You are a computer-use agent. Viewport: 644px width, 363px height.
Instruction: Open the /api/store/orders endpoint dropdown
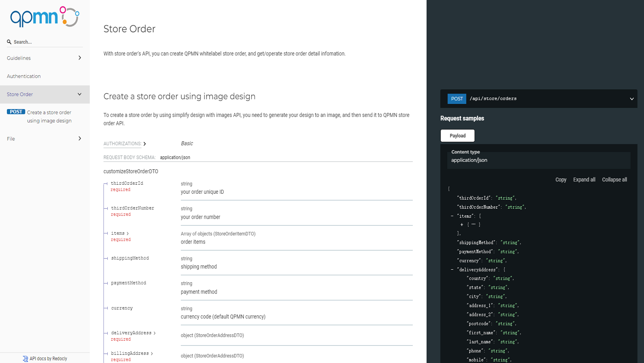coord(632,98)
